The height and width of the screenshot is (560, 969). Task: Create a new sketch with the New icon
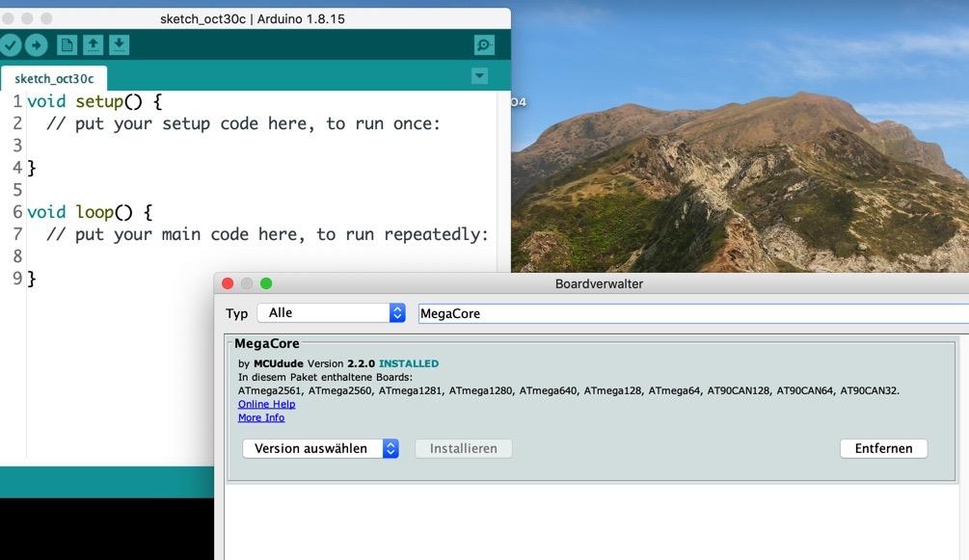67,45
